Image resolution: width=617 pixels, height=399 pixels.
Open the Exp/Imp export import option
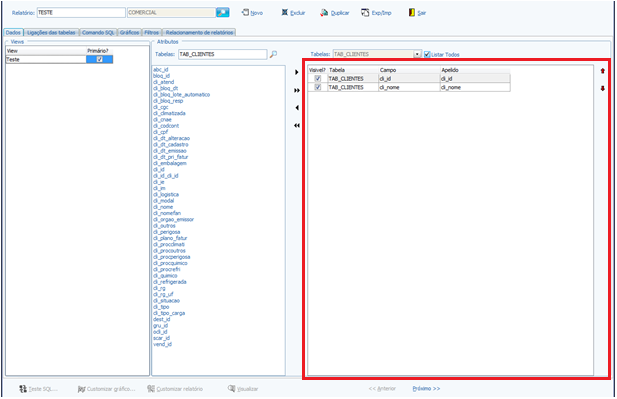pos(377,13)
